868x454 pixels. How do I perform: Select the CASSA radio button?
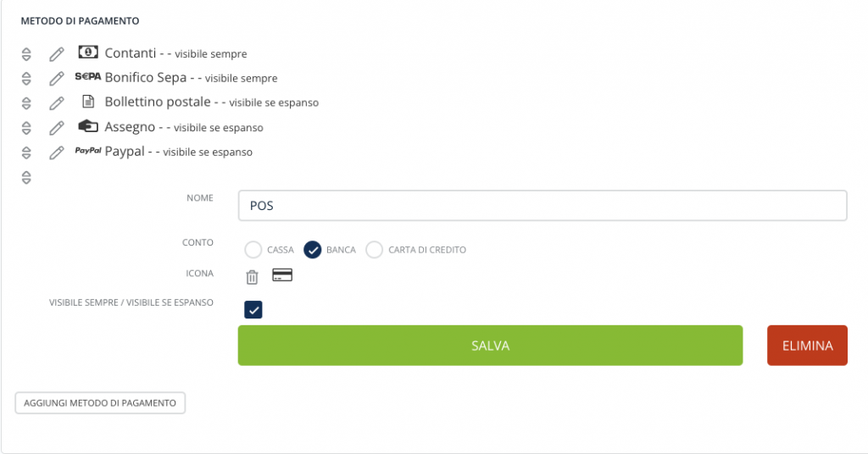click(x=253, y=250)
